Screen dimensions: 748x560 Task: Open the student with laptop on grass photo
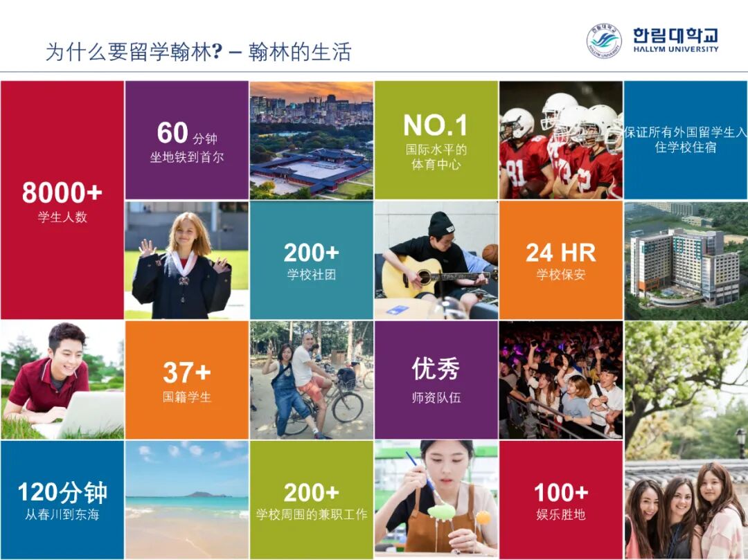tap(62, 380)
